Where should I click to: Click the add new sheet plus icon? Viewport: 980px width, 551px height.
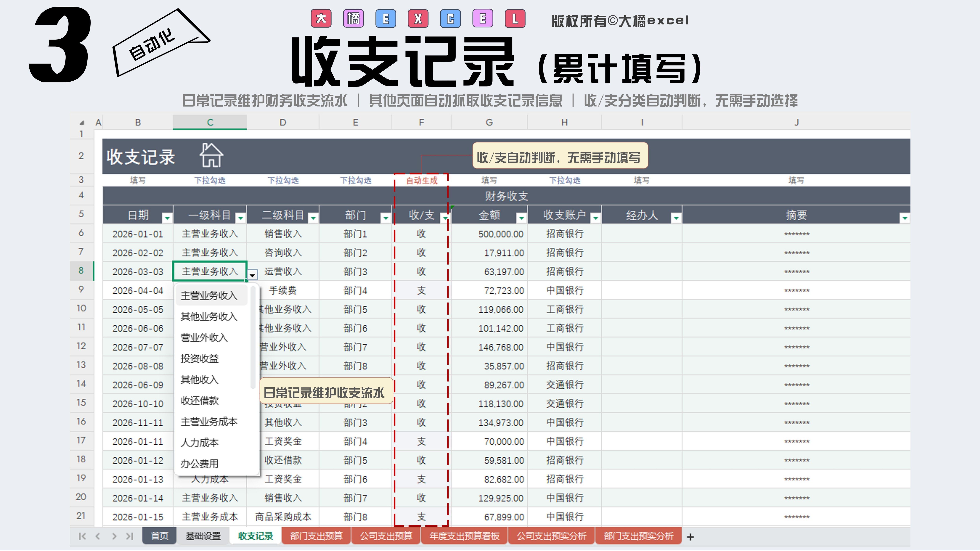690,536
